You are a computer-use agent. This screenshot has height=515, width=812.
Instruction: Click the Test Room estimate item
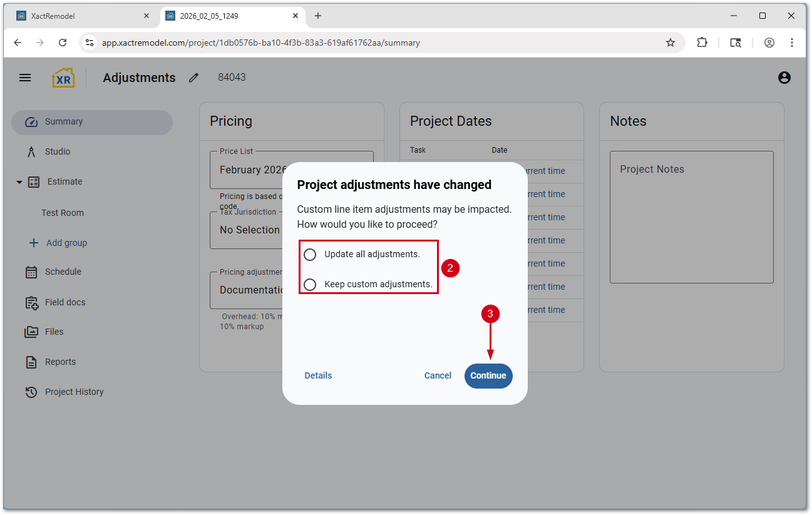click(62, 212)
